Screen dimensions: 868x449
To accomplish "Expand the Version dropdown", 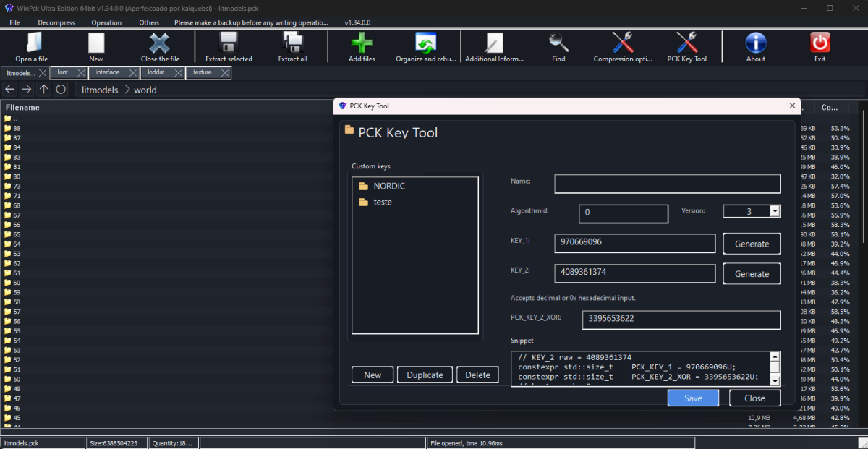I will pos(775,212).
